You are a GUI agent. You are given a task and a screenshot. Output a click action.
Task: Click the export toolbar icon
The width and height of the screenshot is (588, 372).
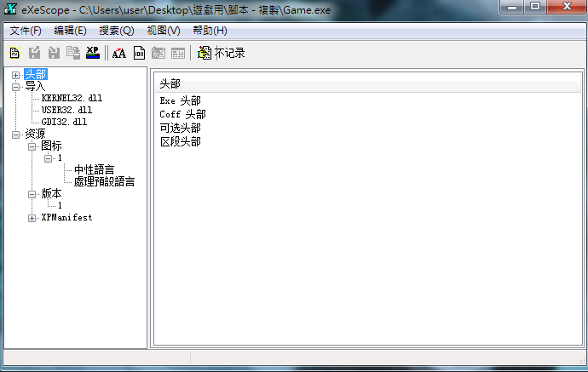34,53
